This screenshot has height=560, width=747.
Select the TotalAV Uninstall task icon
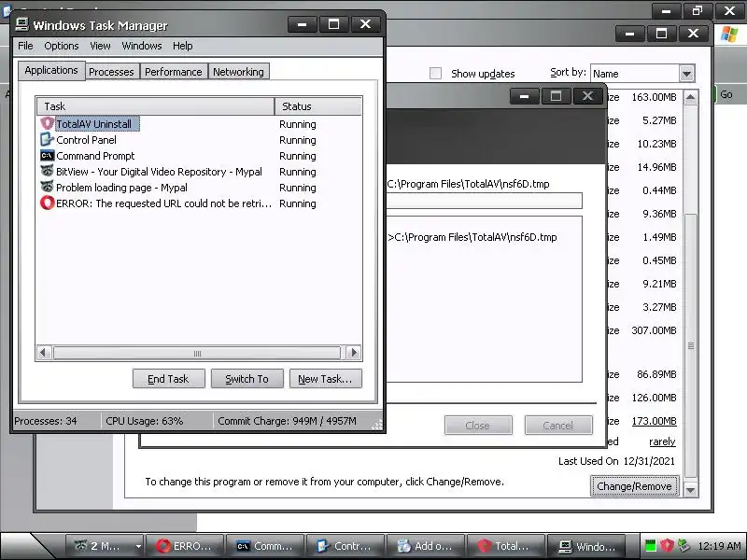[x=47, y=123]
